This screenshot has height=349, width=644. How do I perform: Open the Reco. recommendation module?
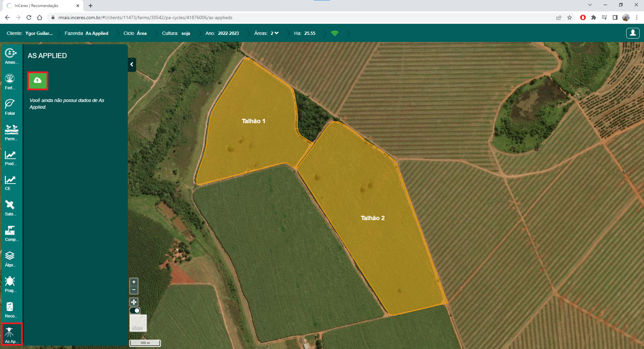tap(11, 310)
